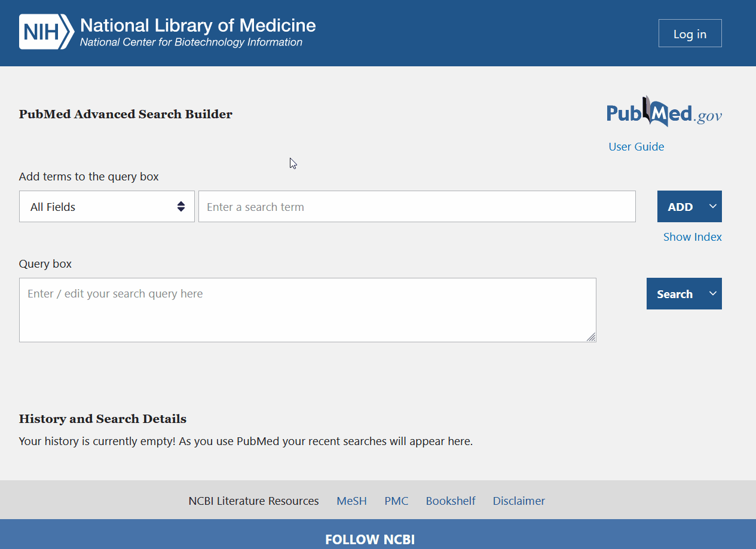756x549 pixels.
Task: Grab the query box resize handle
Action: pyautogui.click(x=591, y=338)
